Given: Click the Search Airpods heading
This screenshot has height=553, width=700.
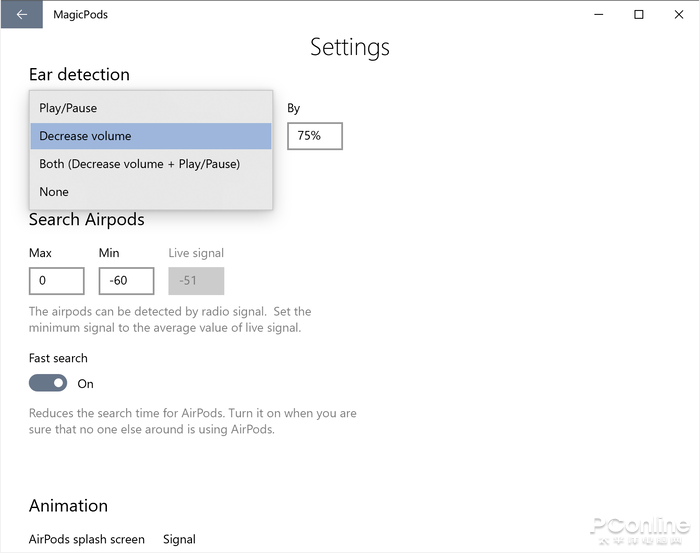Looking at the screenshot, I should point(86,220).
